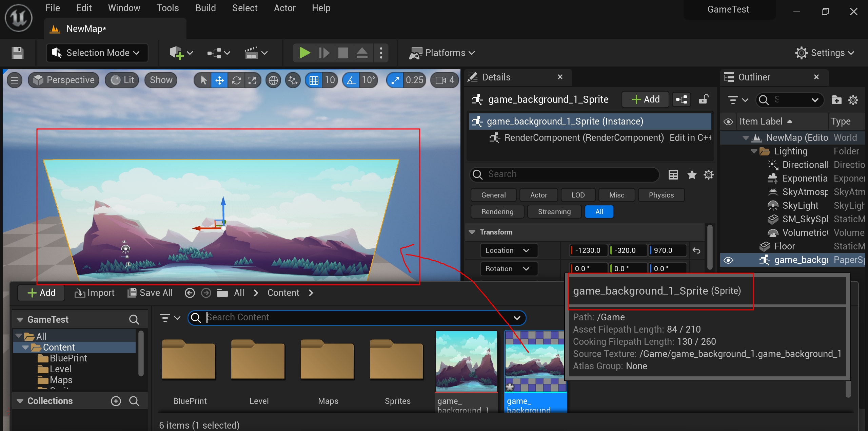868x431 pixels.
Task: Open the viewport hamburger options menu
Action: [15, 80]
